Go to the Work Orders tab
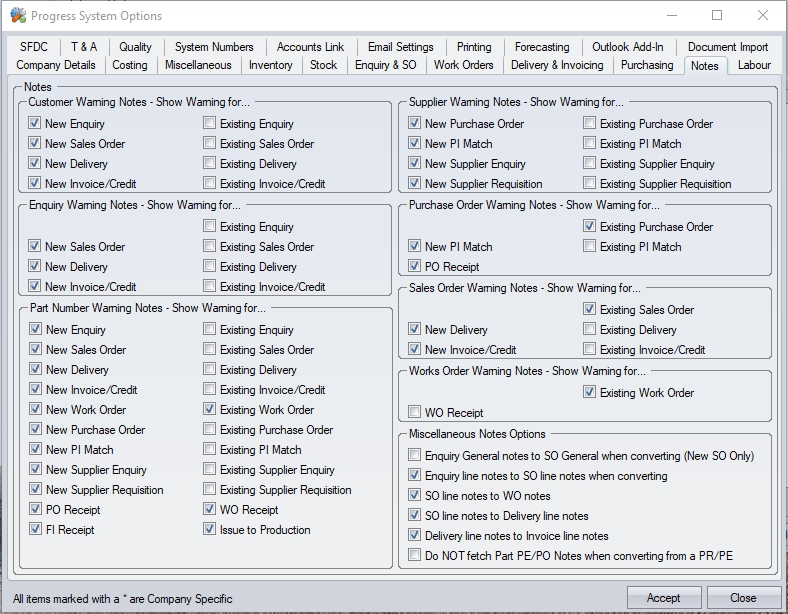 (x=463, y=65)
